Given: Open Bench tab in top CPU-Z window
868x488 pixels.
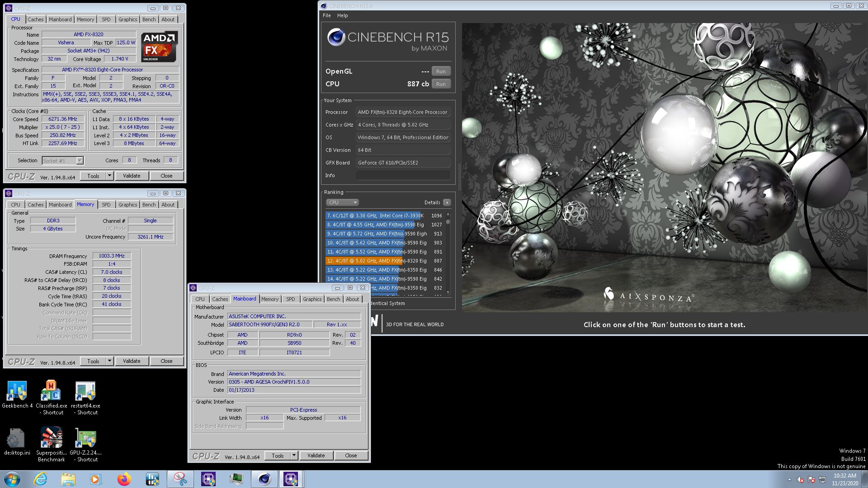Looking at the screenshot, I should [x=149, y=19].
